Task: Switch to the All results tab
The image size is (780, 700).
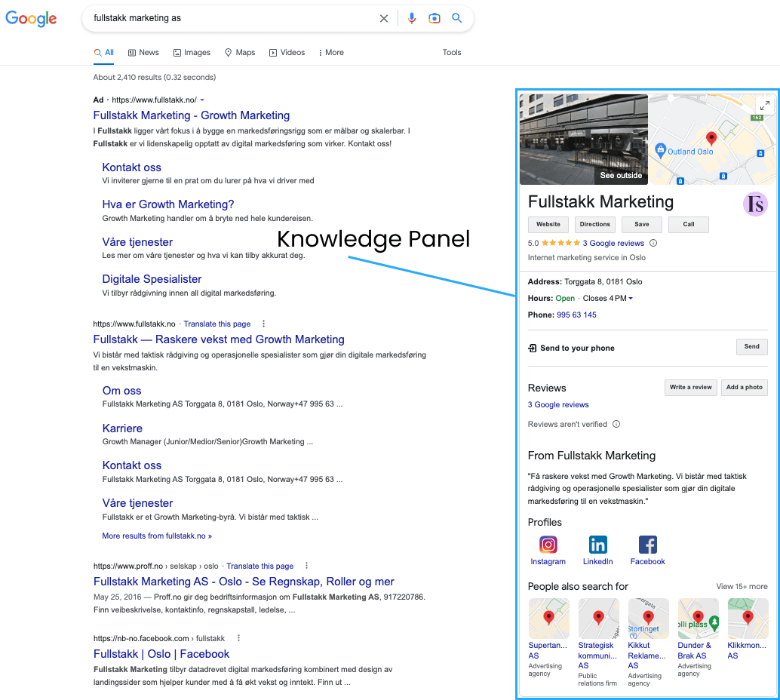Action: tap(104, 52)
